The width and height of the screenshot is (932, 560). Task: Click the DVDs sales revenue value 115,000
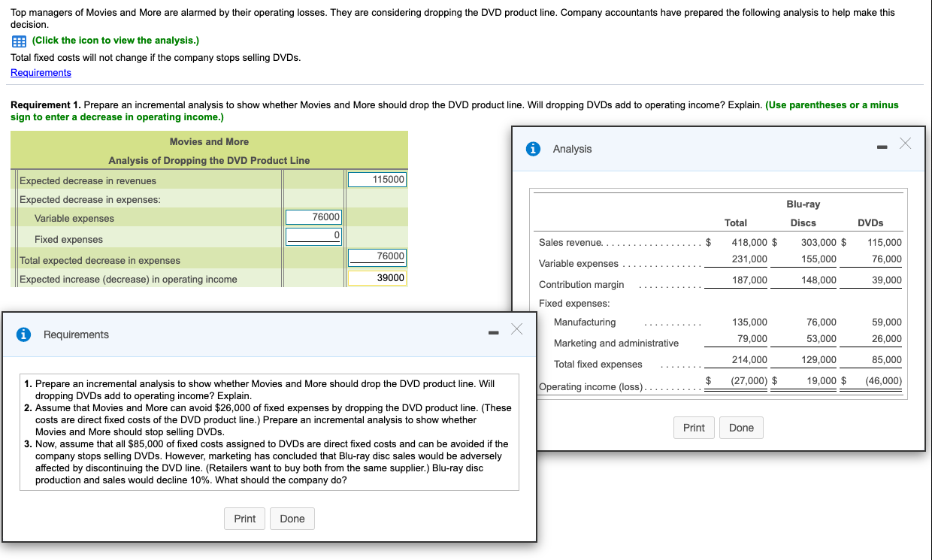tap(885, 243)
